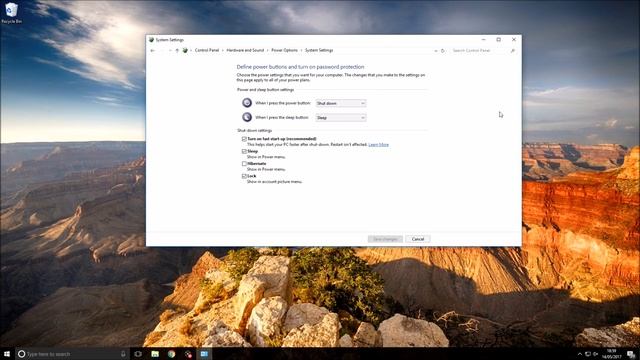Refresh the System Settings page
This screenshot has height=360, width=640.
[443, 51]
